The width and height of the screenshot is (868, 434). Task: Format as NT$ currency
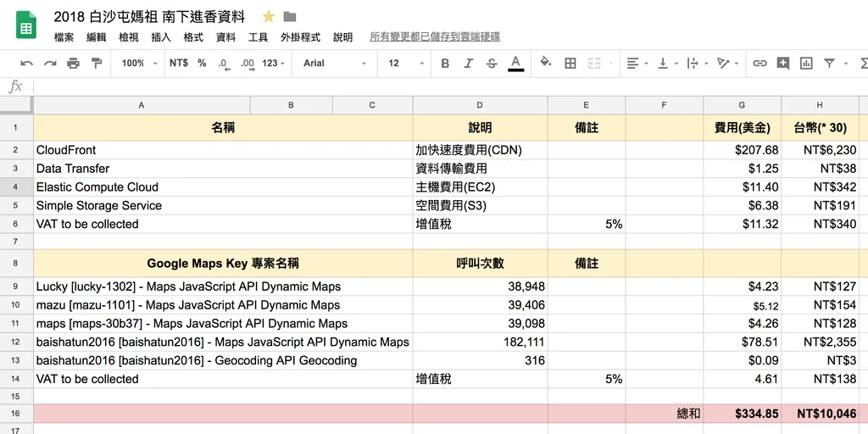tap(179, 63)
